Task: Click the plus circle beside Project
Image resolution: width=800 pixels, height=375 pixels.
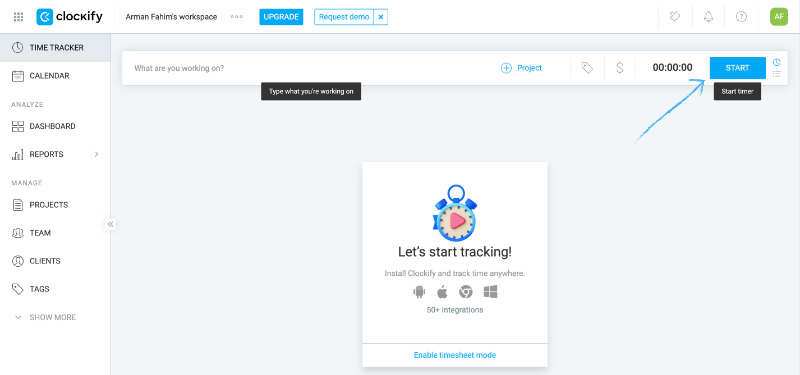Action: [506, 68]
